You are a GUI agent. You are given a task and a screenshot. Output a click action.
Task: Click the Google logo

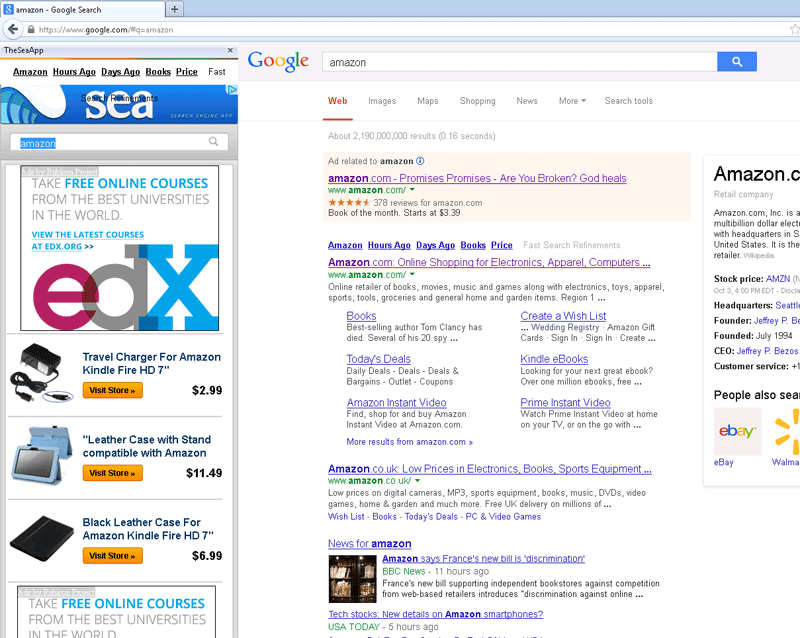point(278,62)
